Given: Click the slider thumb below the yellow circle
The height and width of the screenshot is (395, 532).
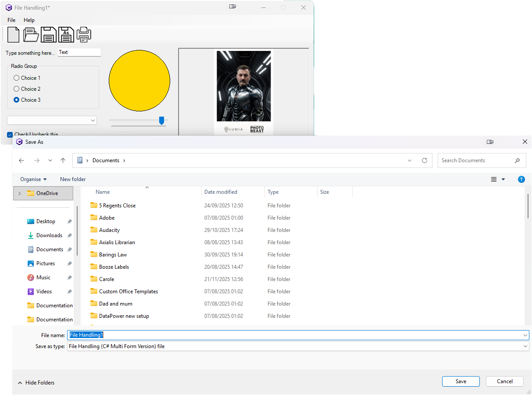Looking at the screenshot, I should click(x=162, y=120).
